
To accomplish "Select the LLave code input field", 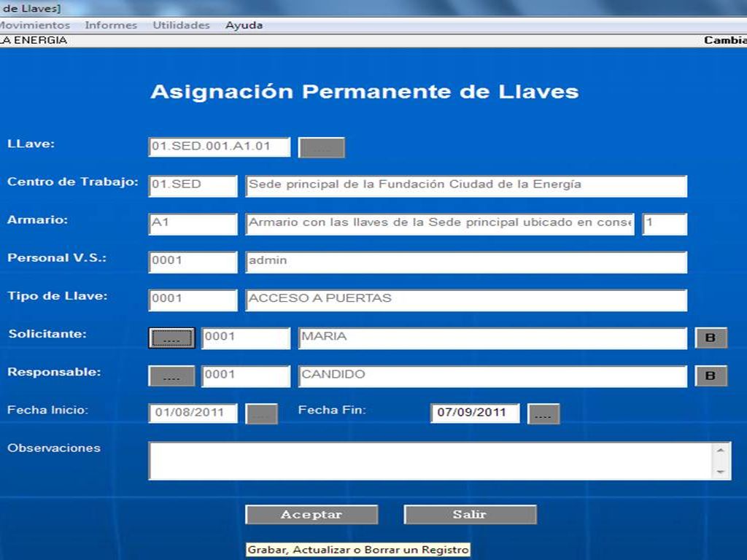I will coord(219,147).
